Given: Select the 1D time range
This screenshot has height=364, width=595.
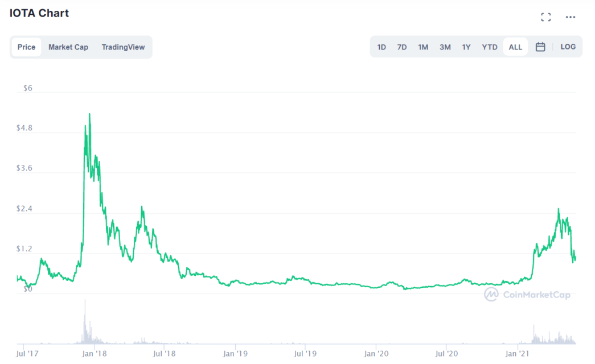Looking at the screenshot, I should 381,47.
